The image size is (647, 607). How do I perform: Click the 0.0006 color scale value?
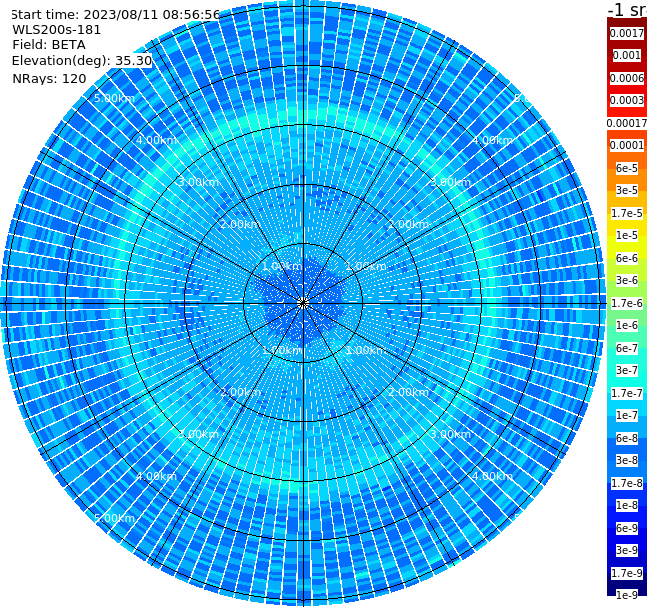tap(627, 78)
